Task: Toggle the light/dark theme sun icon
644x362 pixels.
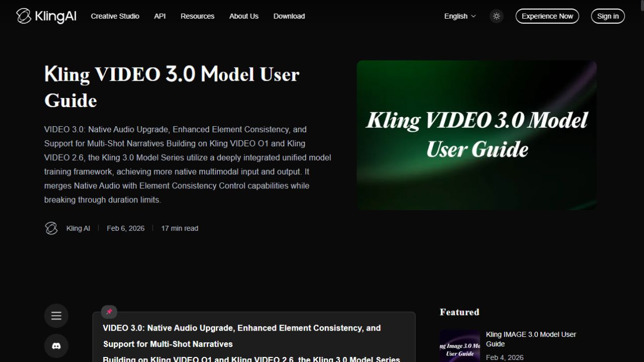Action: pos(496,16)
